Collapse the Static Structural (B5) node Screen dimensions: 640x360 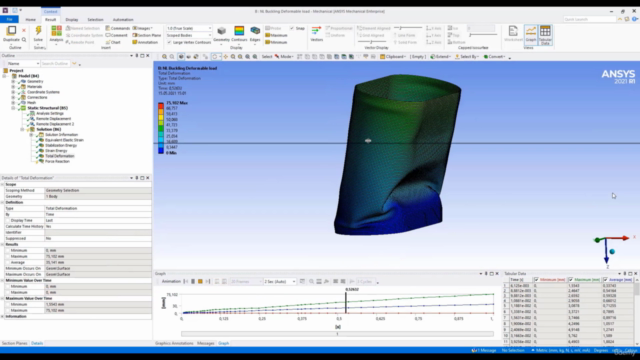tap(13, 108)
